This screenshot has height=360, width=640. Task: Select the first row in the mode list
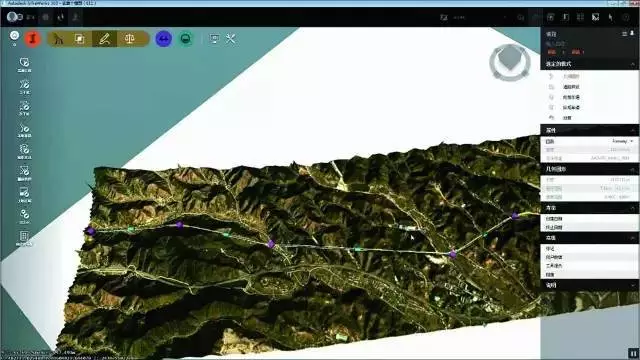(x=589, y=76)
